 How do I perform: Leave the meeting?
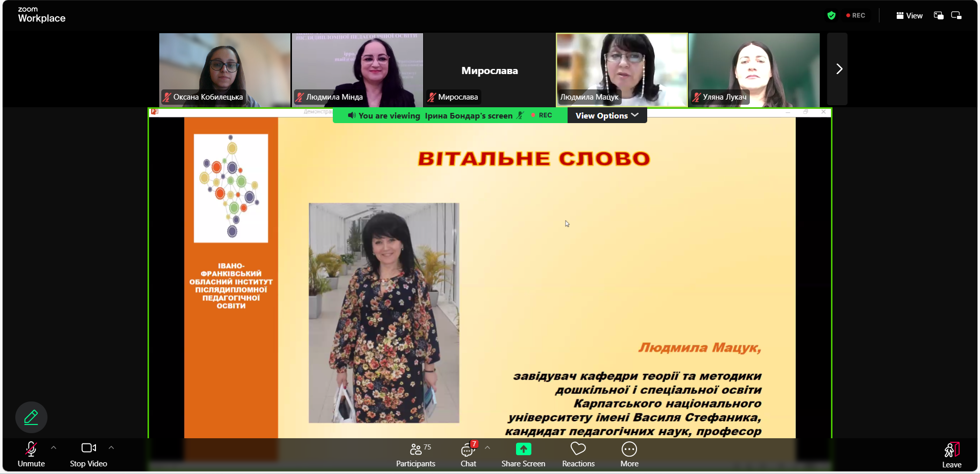click(951, 455)
